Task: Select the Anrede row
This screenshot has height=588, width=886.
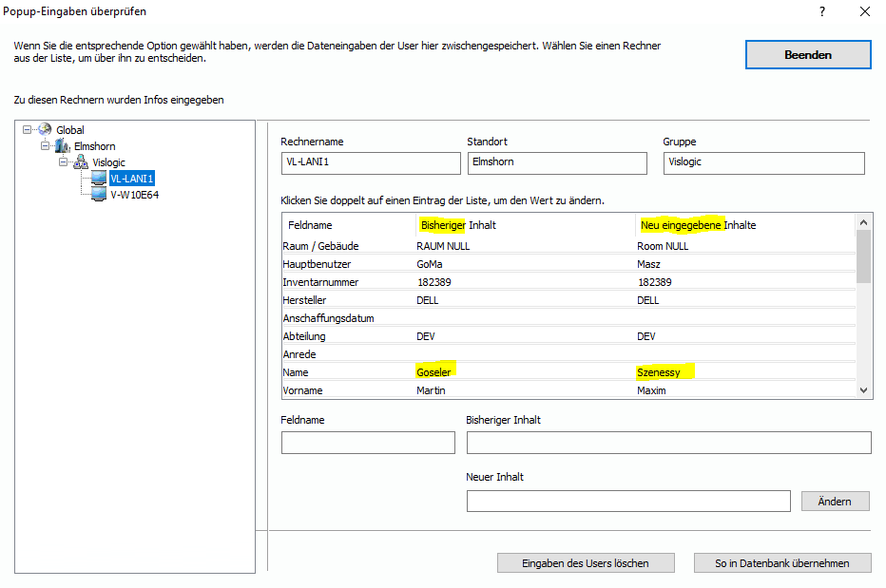Action: click(568, 354)
